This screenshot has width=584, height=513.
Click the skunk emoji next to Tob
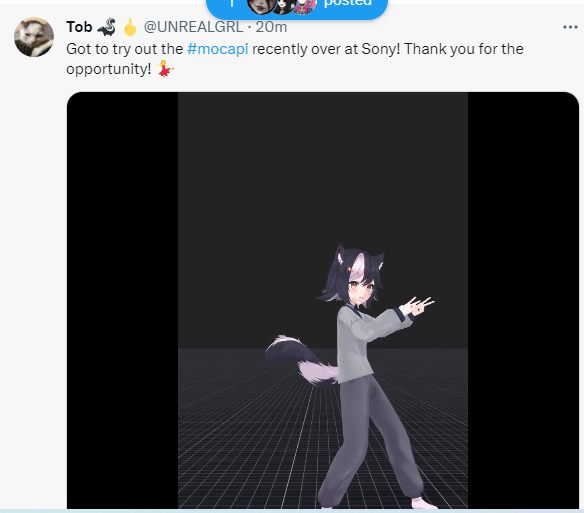[x=106, y=27]
